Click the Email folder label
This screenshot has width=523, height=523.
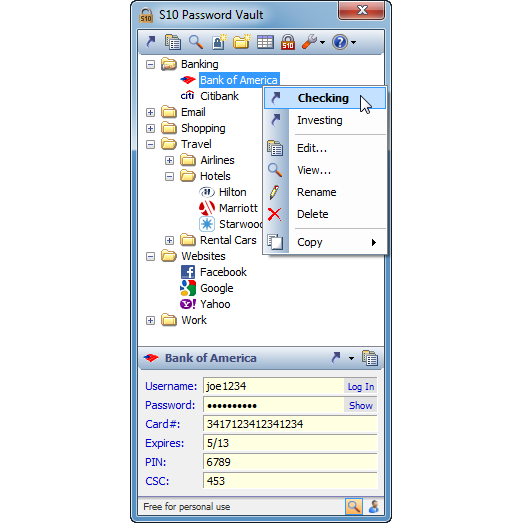coord(193,112)
